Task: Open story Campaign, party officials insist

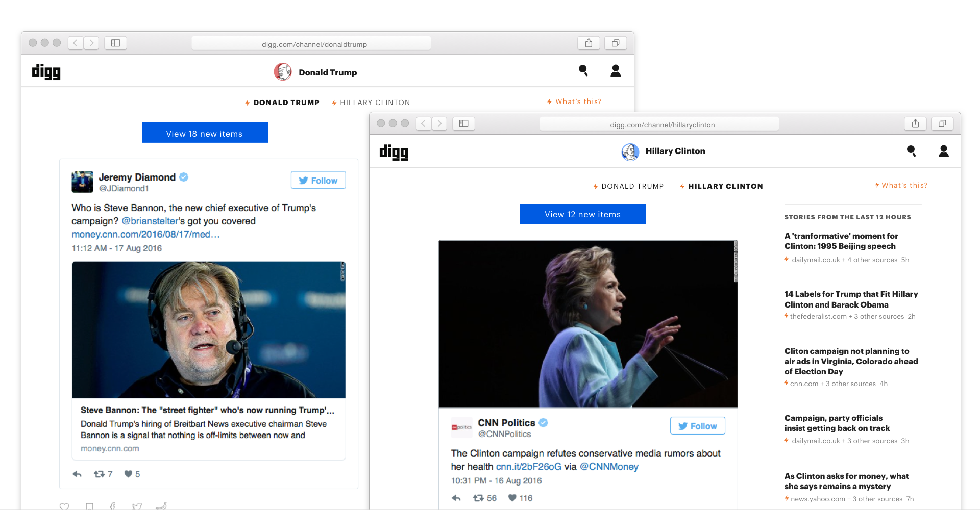Action: (x=837, y=423)
